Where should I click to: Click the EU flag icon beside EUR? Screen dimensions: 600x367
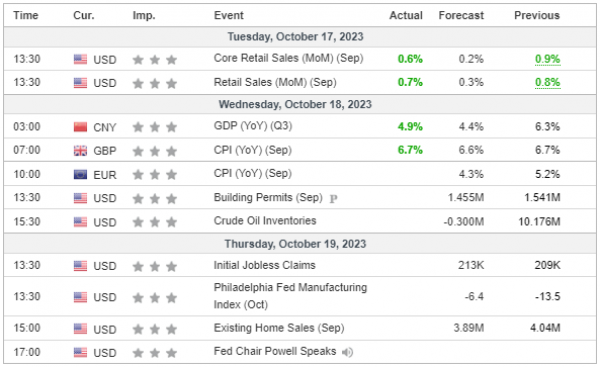(x=80, y=175)
